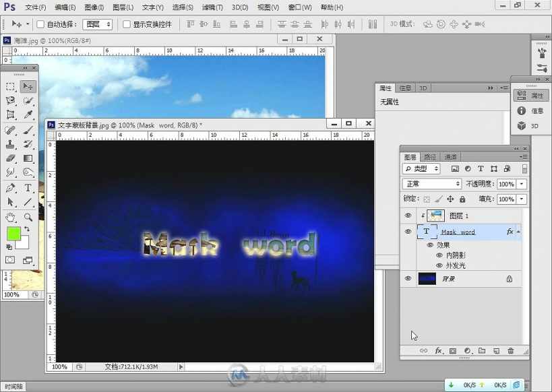Select the History Brush tool
The width and height of the screenshot is (552, 392).
(28, 144)
